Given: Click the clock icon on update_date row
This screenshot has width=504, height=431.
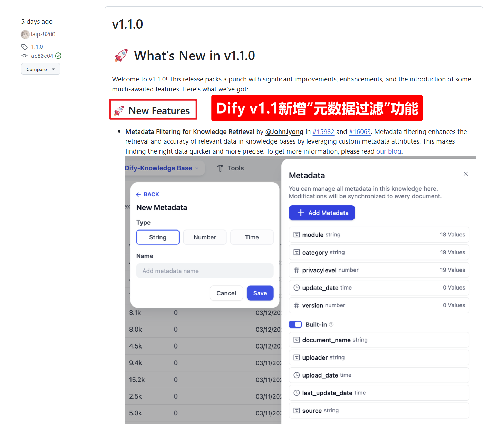Looking at the screenshot, I should [x=297, y=287].
